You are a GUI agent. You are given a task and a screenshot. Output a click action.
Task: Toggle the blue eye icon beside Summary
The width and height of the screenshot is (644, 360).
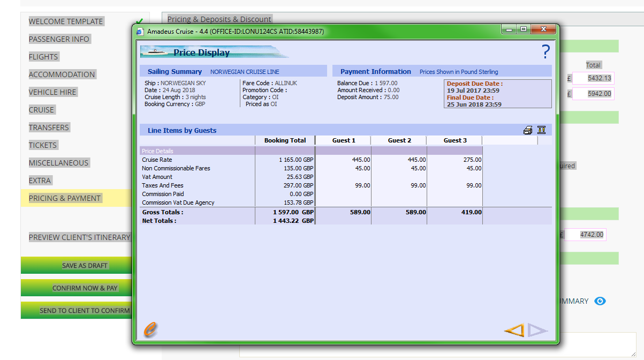[x=600, y=301]
